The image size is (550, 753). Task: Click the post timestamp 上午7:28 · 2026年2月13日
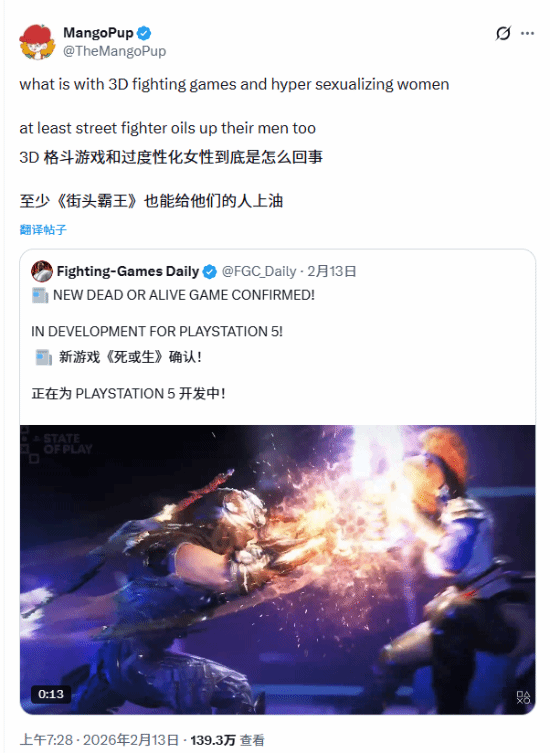point(99,740)
